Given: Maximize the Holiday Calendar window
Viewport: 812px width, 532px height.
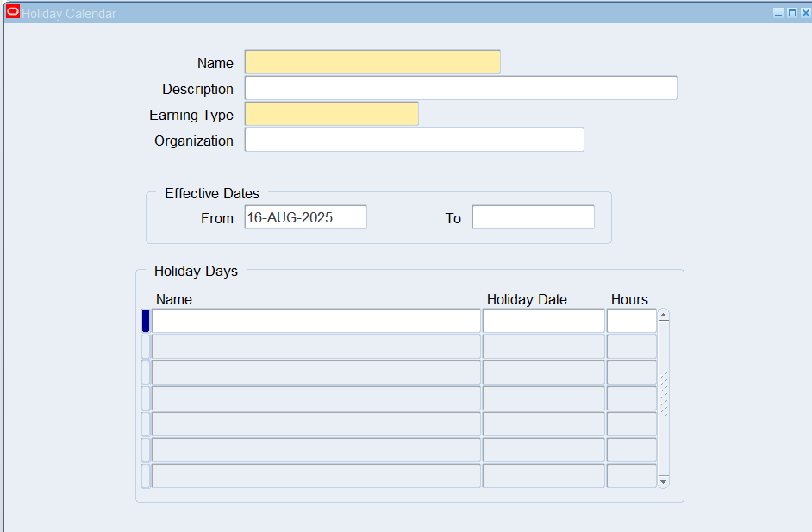Looking at the screenshot, I should click(x=792, y=14).
